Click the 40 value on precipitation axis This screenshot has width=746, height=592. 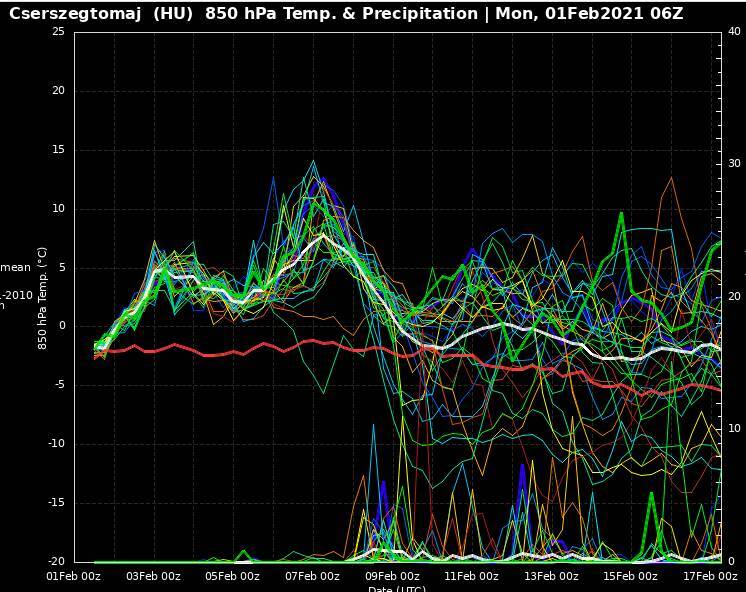(x=734, y=31)
